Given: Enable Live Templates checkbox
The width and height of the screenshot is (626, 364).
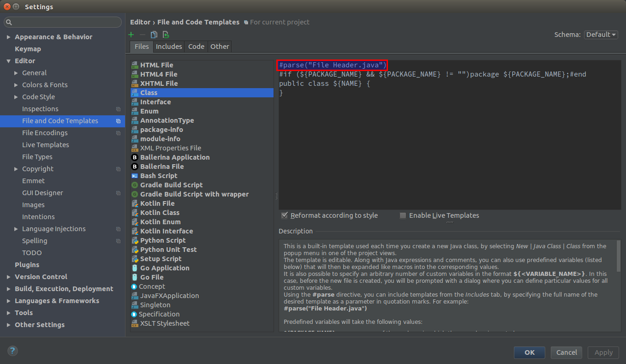Looking at the screenshot, I should pyautogui.click(x=403, y=215).
